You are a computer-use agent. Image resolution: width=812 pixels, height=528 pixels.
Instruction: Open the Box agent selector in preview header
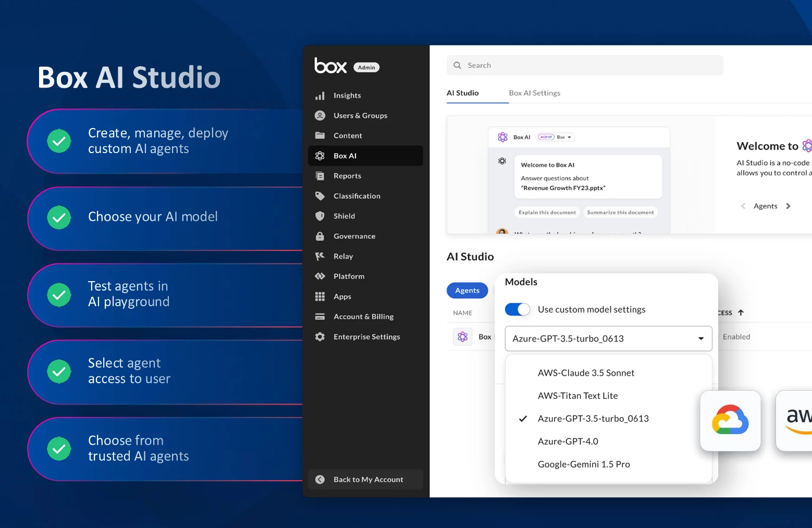pyautogui.click(x=555, y=137)
